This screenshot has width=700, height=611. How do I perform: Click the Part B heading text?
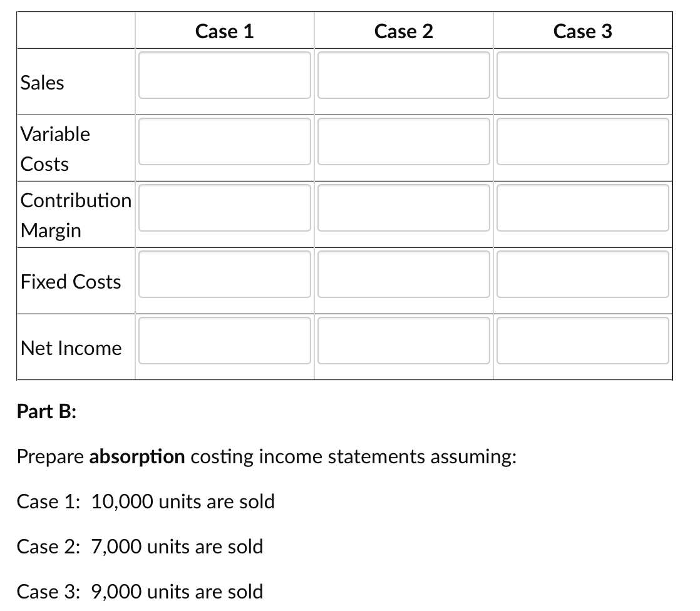click(45, 411)
